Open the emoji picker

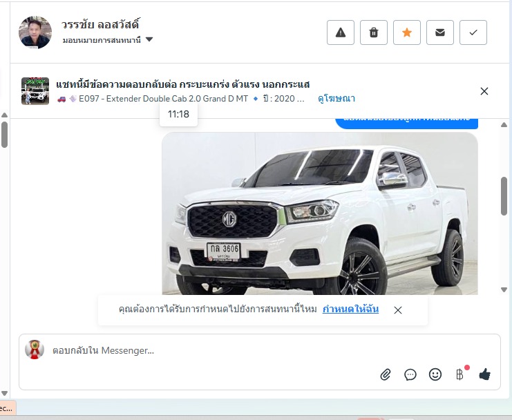tap(435, 374)
